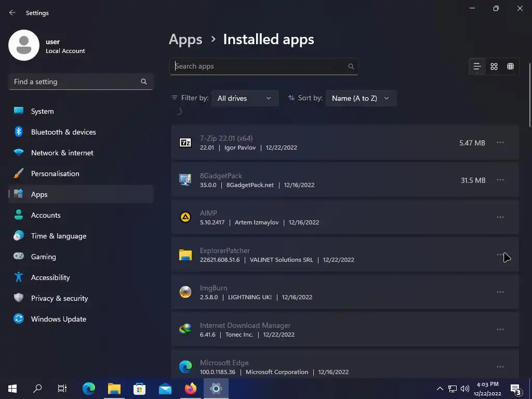
Task: Open more options for ImgBurn
Action: tap(500, 292)
